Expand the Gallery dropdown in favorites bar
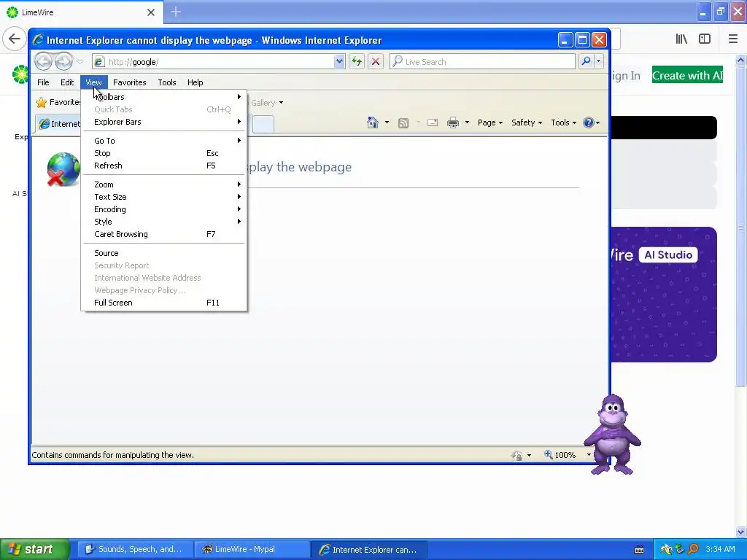 tap(281, 103)
